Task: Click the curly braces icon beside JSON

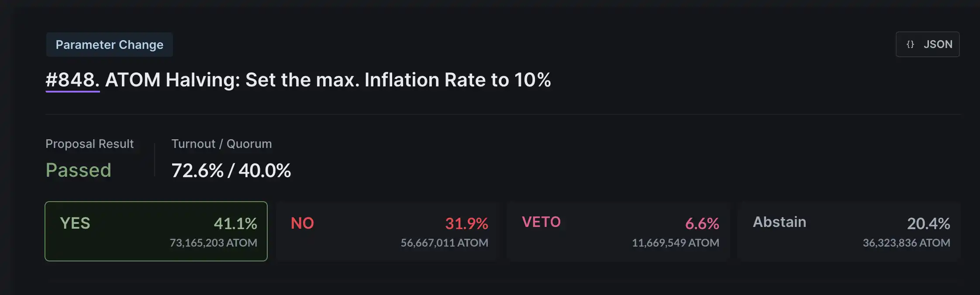Action: (910, 45)
